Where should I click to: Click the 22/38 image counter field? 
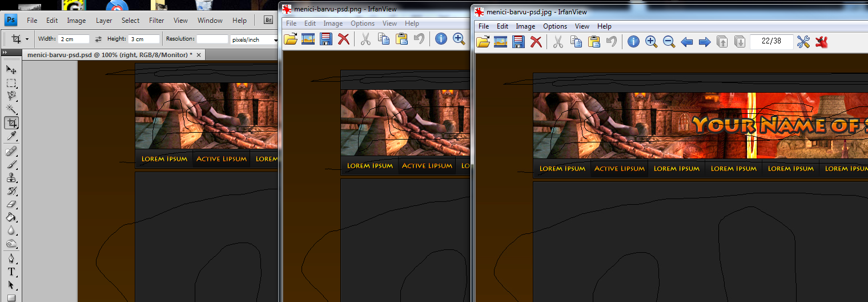[x=771, y=41]
